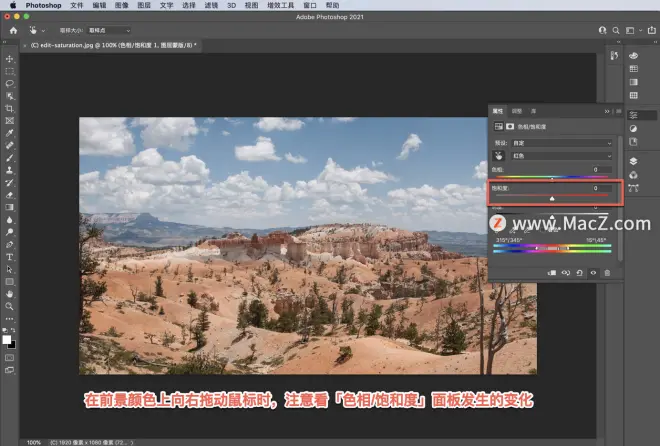
Task: Open the Layers panel icon
Action: tap(633, 161)
